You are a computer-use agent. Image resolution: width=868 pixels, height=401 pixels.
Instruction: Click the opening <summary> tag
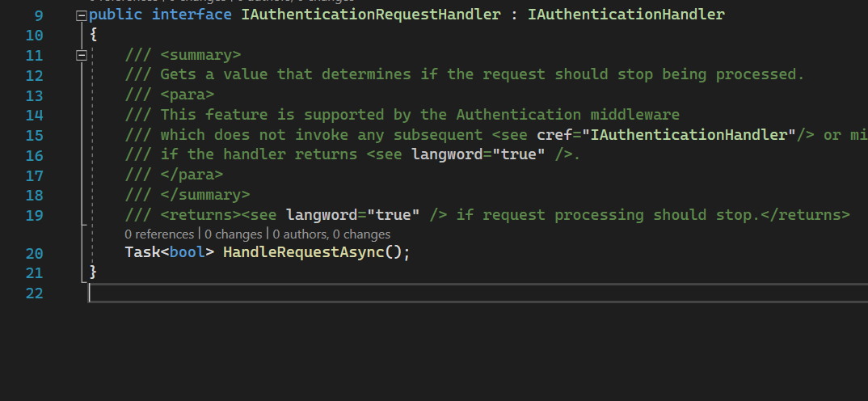[x=200, y=55]
